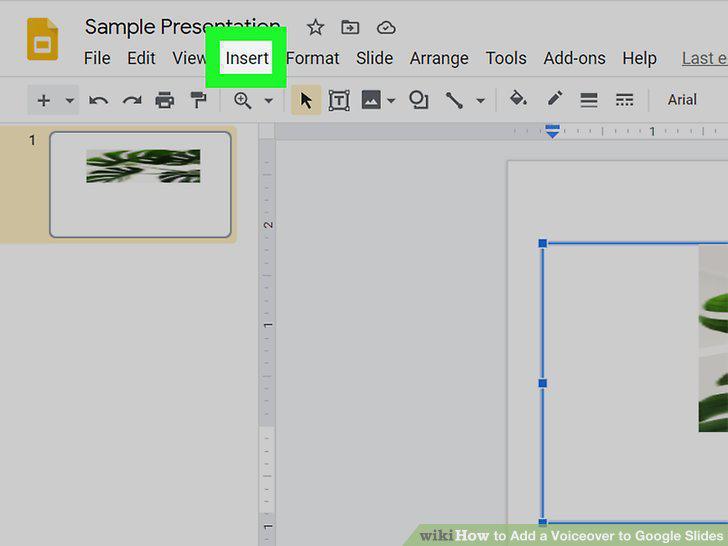Click the bottom-left selection handle
The image size is (728, 546).
tap(542, 522)
